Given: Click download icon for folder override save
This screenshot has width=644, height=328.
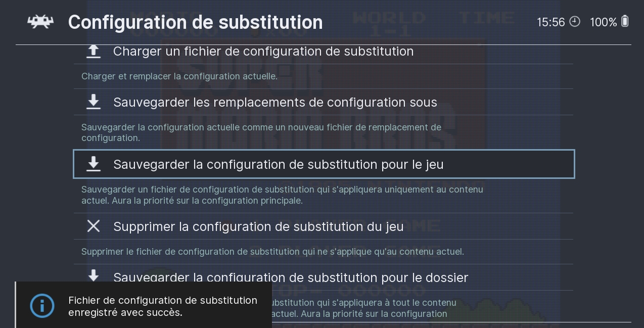Looking at the screenshot, I should pyautogui.click(x=94, y=275).
